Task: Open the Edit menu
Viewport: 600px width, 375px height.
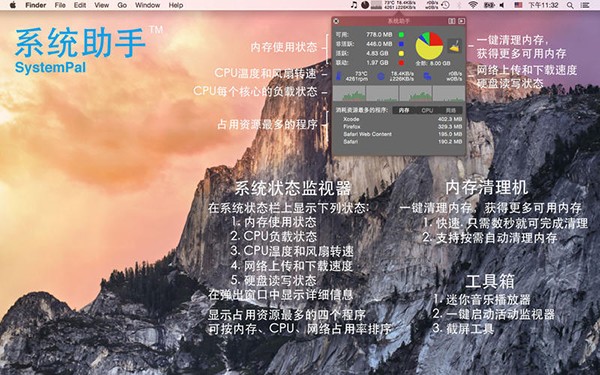Action: (80, 5)
